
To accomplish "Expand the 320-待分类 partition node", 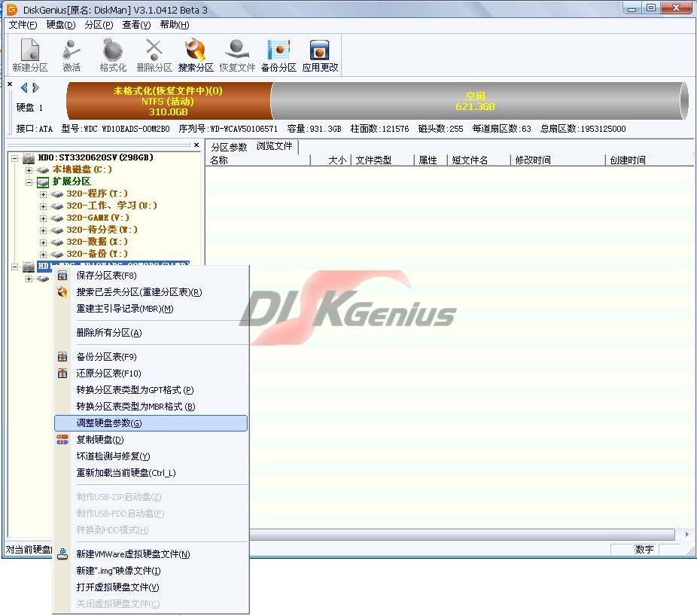I will [x=43, y=230].
